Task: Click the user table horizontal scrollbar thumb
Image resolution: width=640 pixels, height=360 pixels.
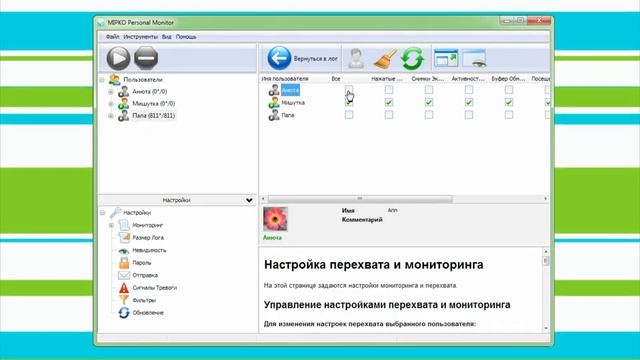Action: (x=360, y=199)
